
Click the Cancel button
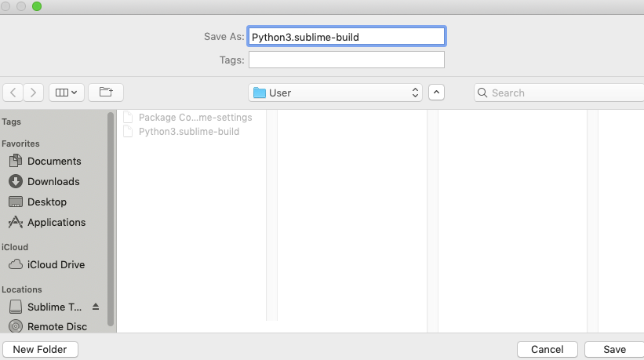(x=547, y=349)
